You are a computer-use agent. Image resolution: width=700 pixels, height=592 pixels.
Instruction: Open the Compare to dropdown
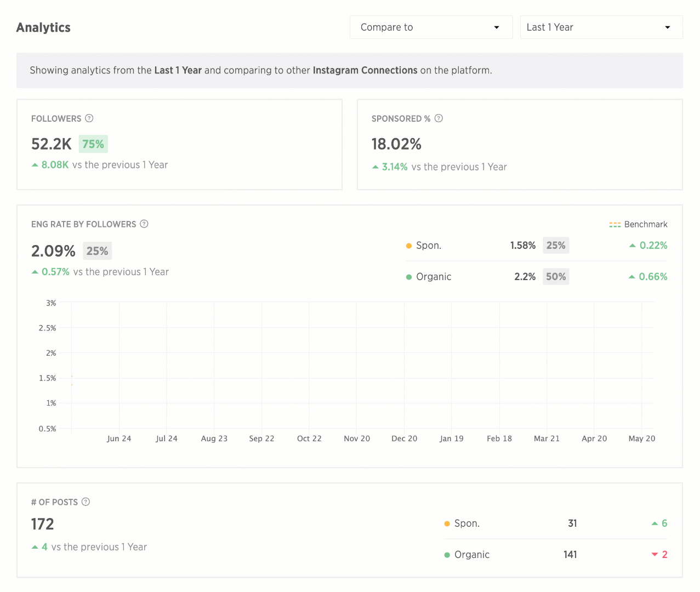click(431, 27)
